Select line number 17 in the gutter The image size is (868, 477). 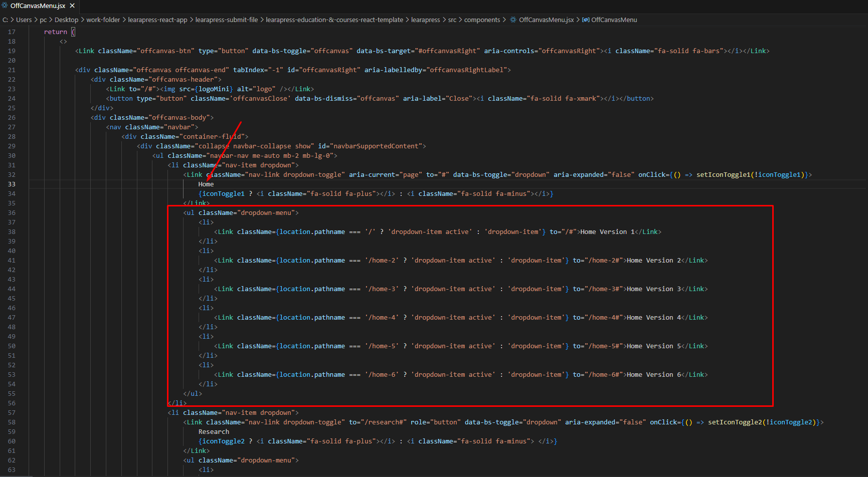(12, 32)
